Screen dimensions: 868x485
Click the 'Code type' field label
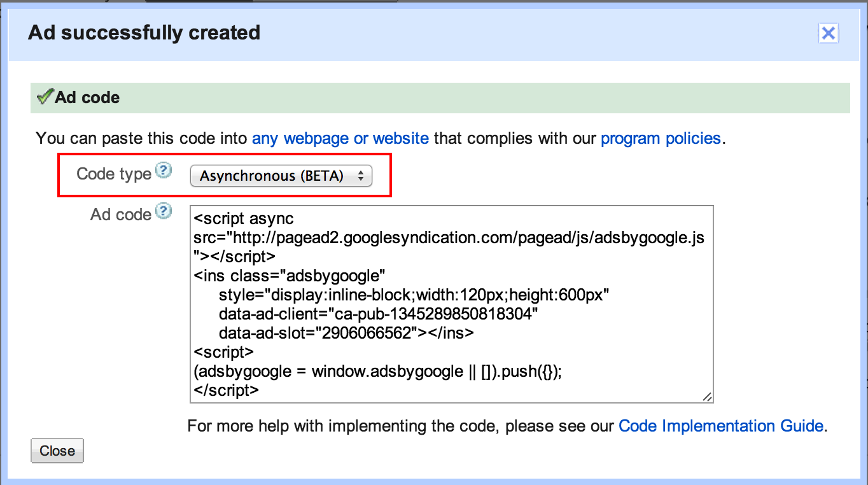coord(113,173)
